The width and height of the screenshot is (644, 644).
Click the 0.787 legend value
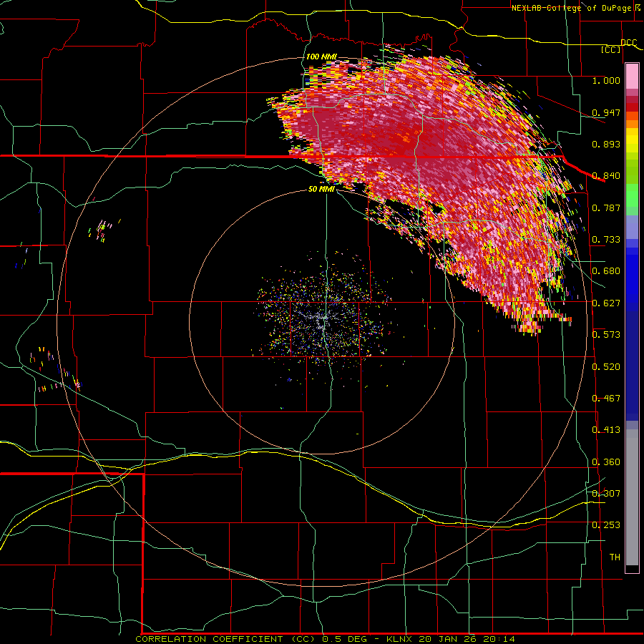point(606,208)
